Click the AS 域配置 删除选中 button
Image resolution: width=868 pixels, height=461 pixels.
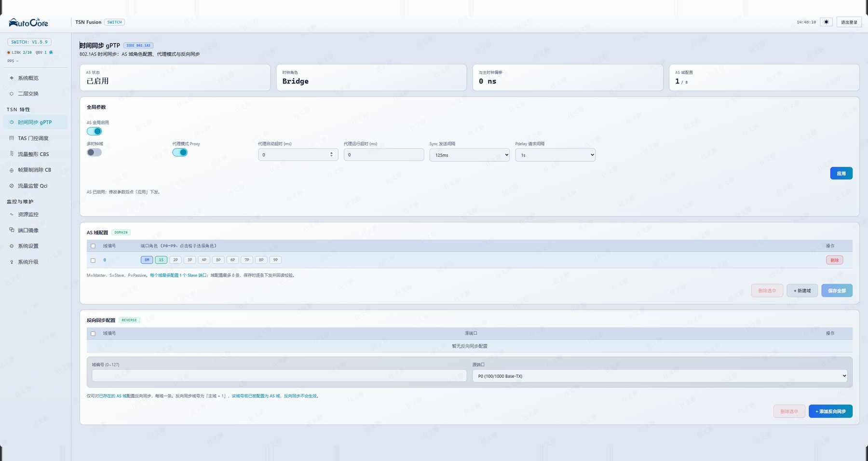(x=767, y=291)
